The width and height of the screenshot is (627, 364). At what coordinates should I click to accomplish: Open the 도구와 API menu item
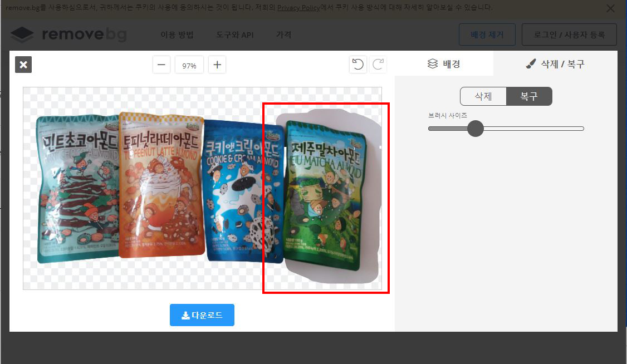[x=235, y=35]
